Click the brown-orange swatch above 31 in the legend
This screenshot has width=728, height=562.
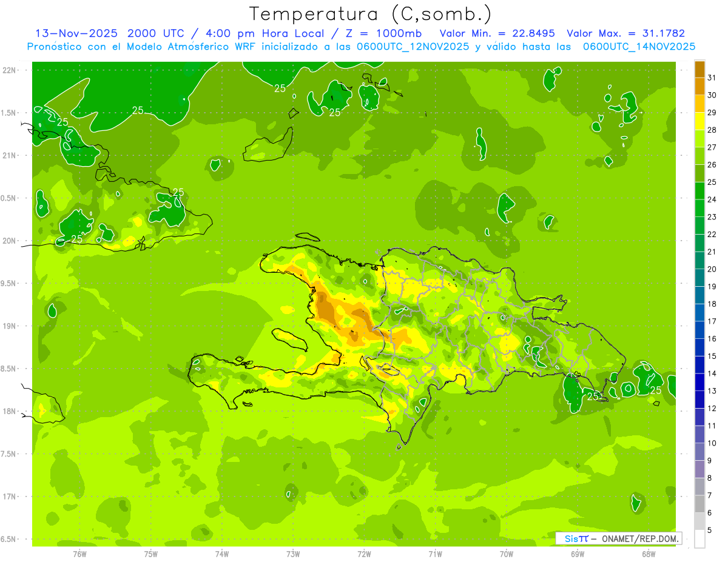point(699,70)
